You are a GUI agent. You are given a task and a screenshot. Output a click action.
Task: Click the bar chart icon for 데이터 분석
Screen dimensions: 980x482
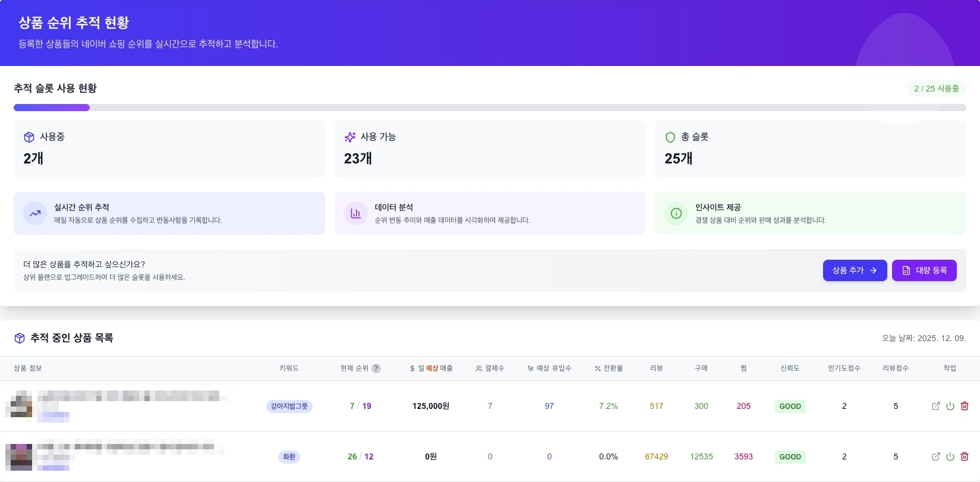pyautogui.click(x=355, y=213)
